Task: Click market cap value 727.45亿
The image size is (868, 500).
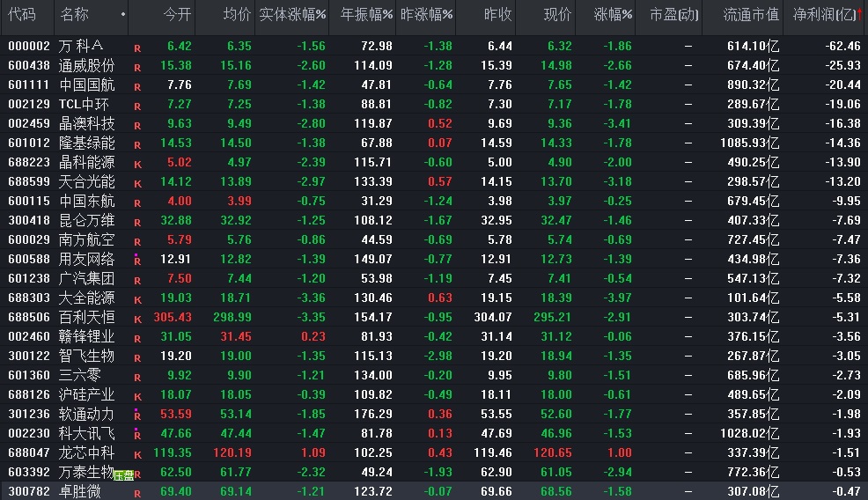Action: click(753, 239)
